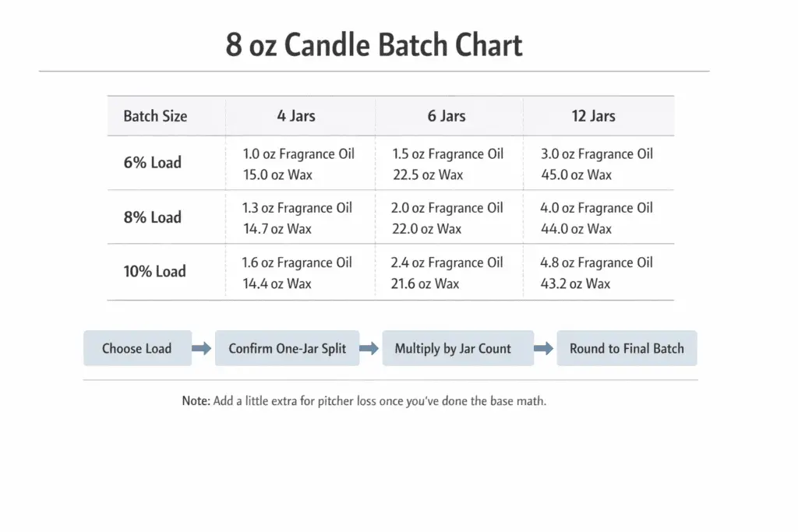Select the 10% Load row label
This screenshot has width=798, height=532.
154,272
